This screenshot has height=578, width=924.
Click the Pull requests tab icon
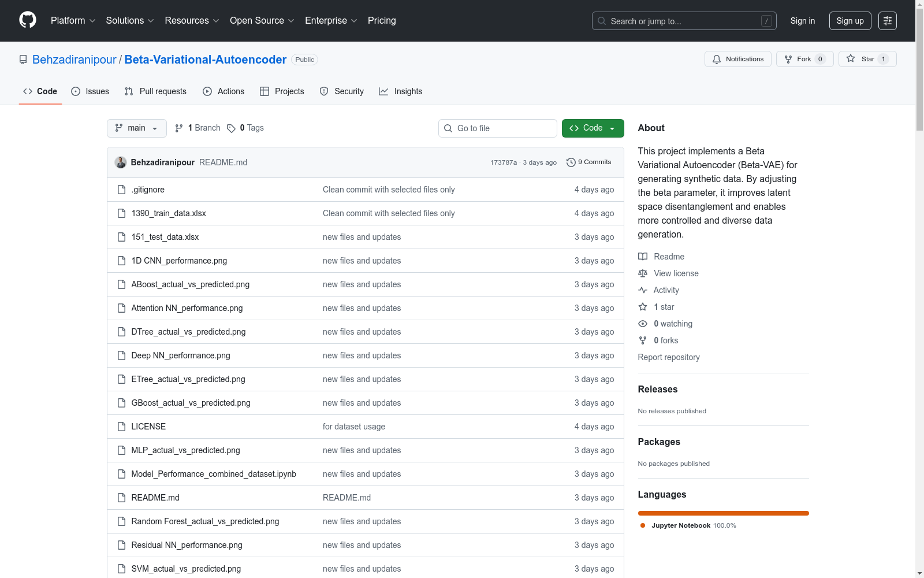pyautogui.click(x=129, y=91)
